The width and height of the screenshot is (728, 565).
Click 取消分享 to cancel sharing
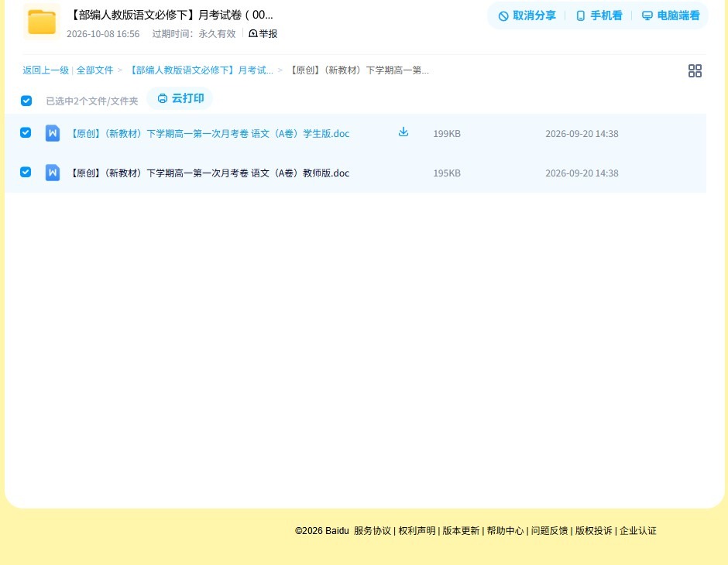527,15
